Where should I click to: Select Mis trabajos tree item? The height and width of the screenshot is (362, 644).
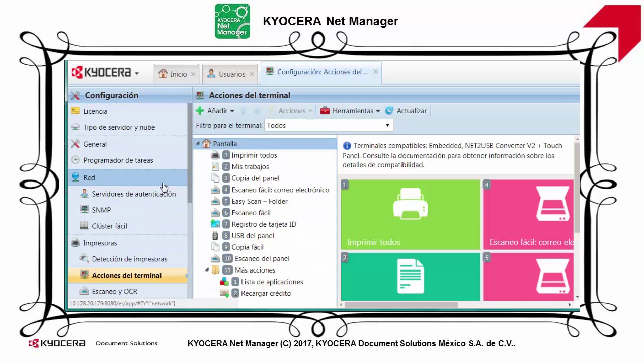[250, 167]
